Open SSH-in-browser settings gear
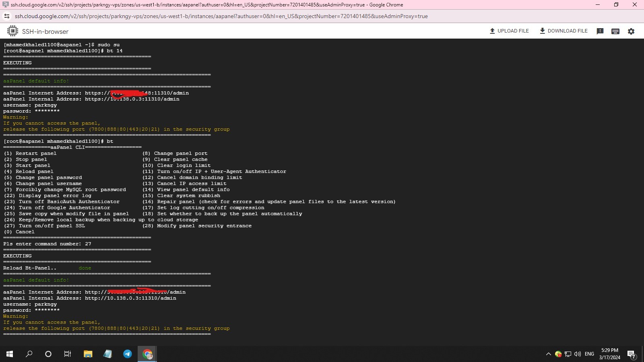 631,31
